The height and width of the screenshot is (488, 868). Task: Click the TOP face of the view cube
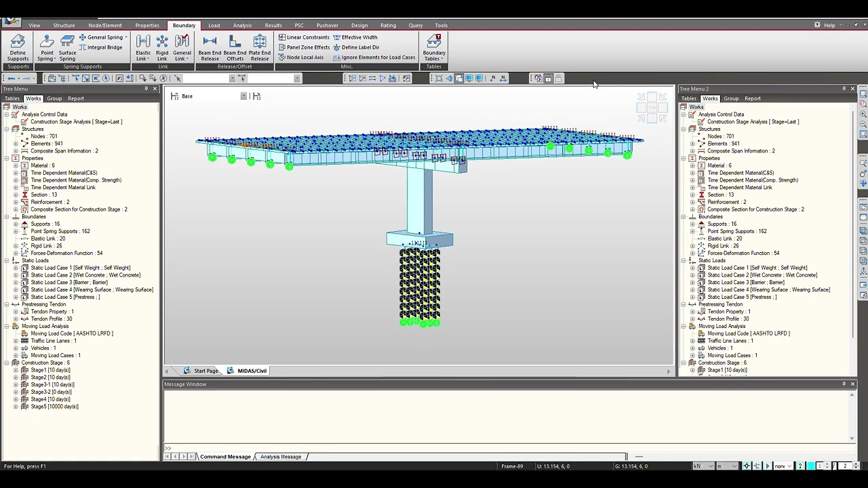tap(652, 108)
